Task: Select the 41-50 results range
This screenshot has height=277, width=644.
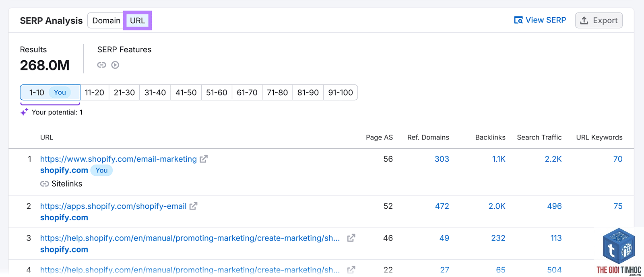Action: (186, 92)
